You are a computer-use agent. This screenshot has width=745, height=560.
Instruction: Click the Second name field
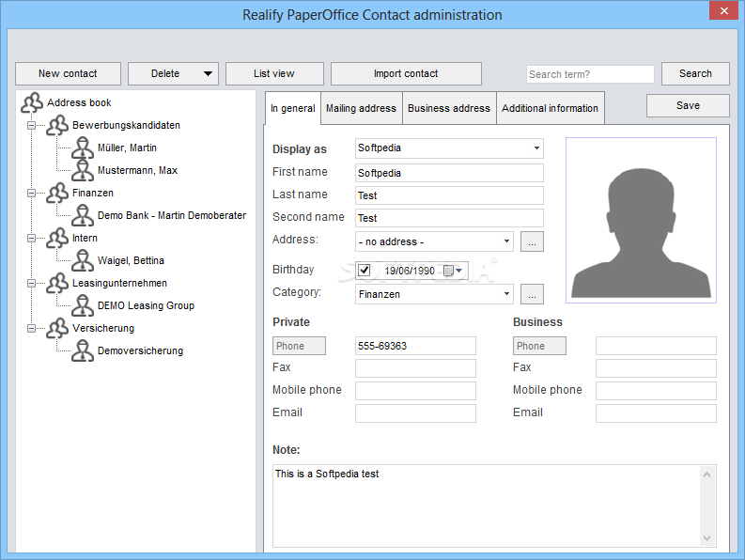(x=449, y=218)
